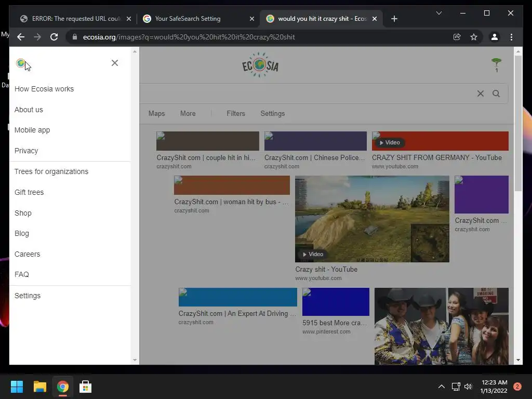Open Microsoft Store from the taskbar
Viewport: 532px width, 399px height.
[x=85, y=387]
